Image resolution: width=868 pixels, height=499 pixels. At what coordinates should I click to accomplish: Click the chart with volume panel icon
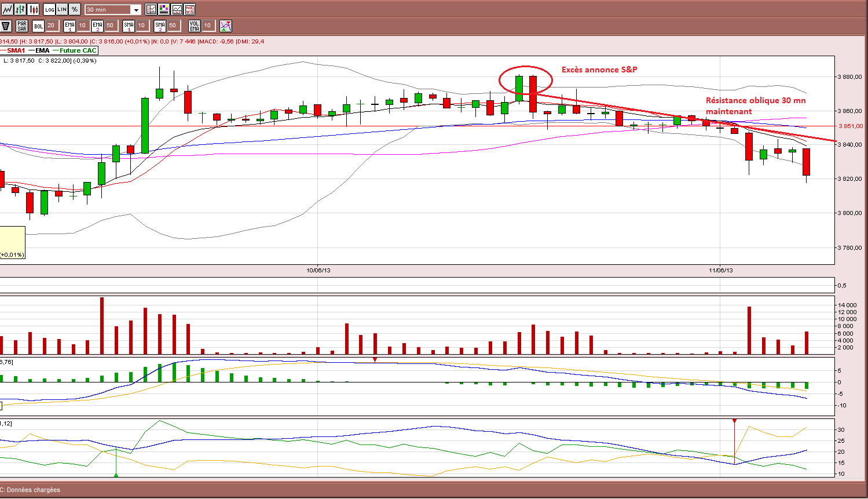pyautogui.click(x=177, y=9)
